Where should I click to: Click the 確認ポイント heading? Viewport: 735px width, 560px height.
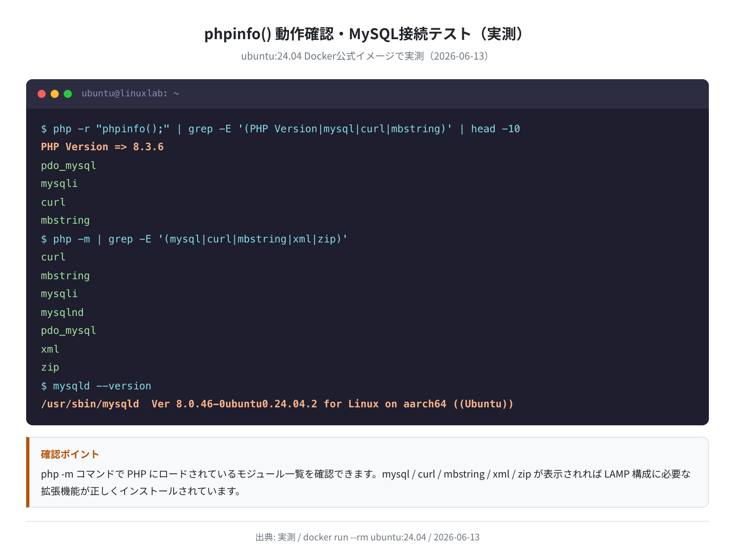[x=70, y=454]
